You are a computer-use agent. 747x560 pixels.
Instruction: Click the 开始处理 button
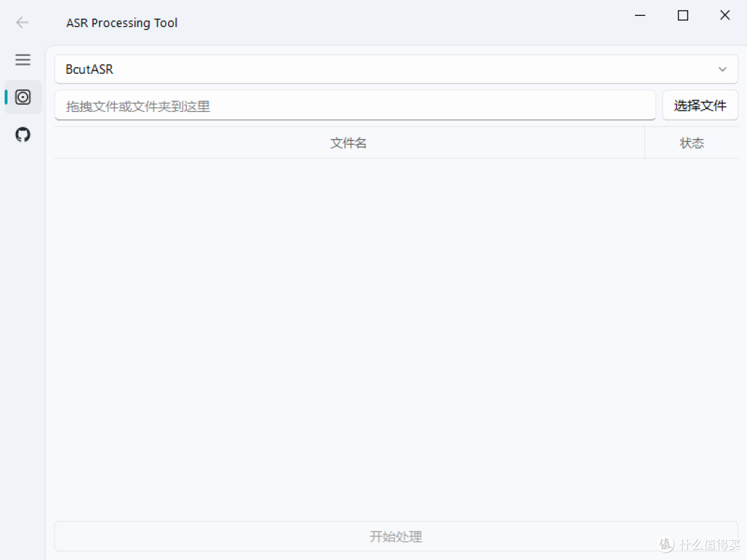click(396, 536)
